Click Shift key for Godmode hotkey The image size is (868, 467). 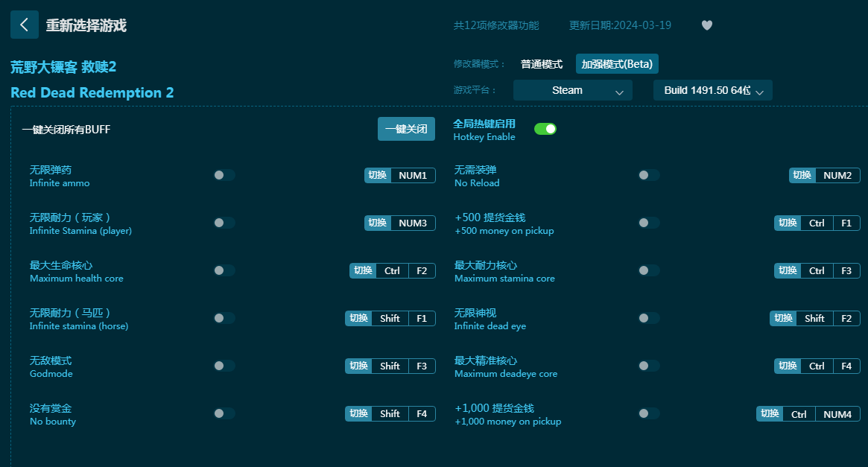pyautogui.click(x=390, y=366)
